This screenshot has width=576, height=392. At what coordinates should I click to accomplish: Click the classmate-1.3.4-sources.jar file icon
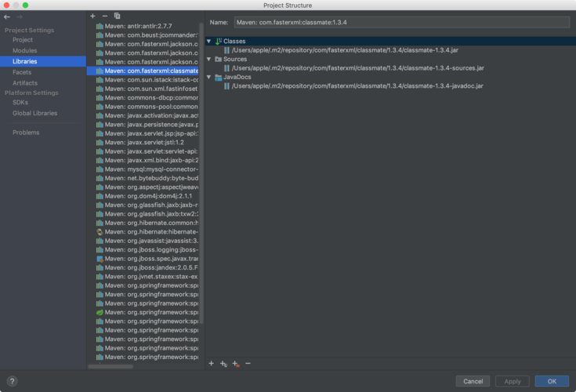point(226,68)
